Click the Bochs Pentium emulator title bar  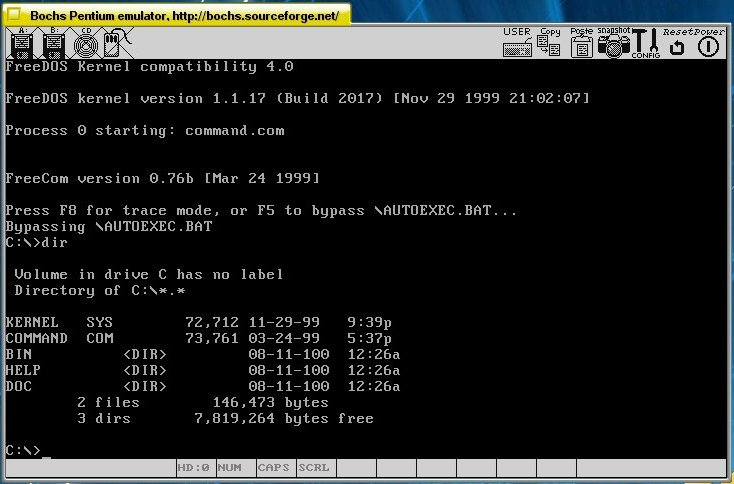coord(177,15)
